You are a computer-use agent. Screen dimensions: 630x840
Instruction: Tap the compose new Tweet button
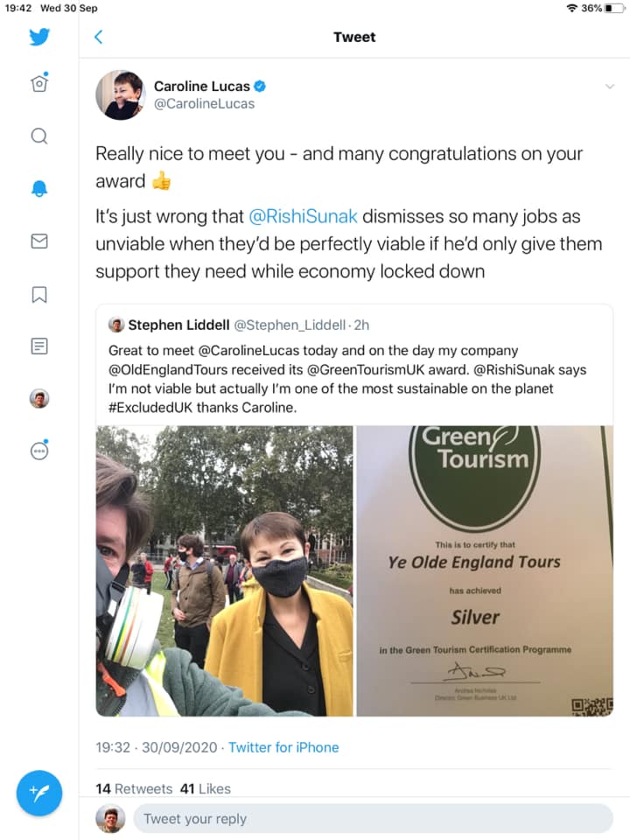tap(39, 793)
